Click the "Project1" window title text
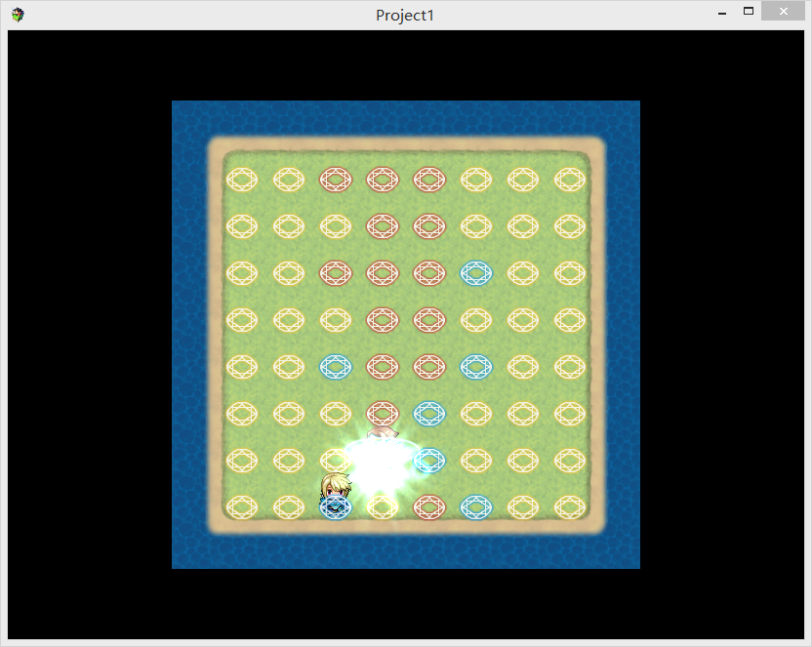Image resolution: width=812 pixels, height=647 pixels. (404, 16)
